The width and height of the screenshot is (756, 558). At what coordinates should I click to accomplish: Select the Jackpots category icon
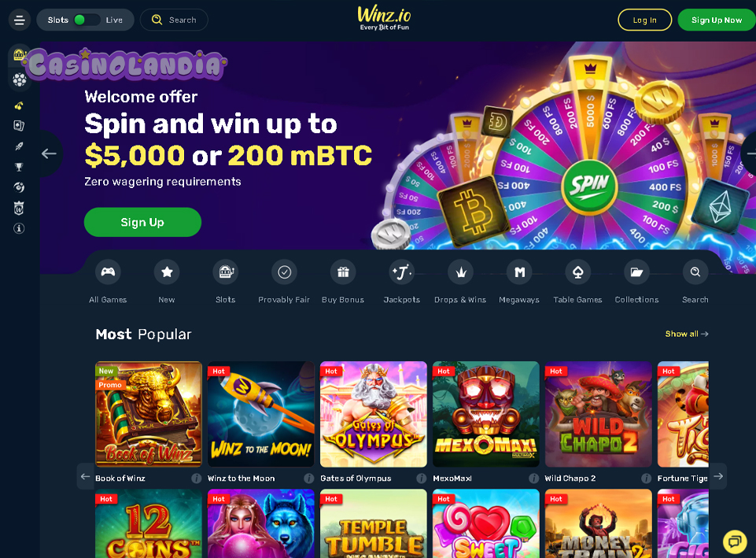click(x=402, y=272)
